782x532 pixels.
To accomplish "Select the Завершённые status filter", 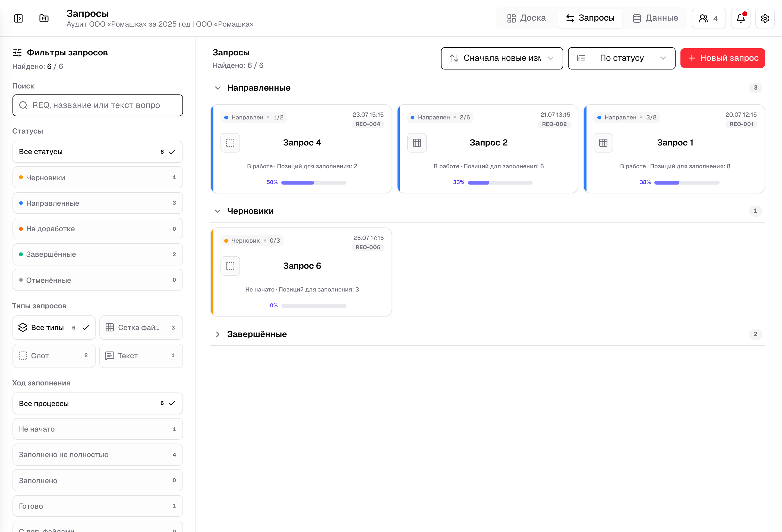I will pos(97,254).
